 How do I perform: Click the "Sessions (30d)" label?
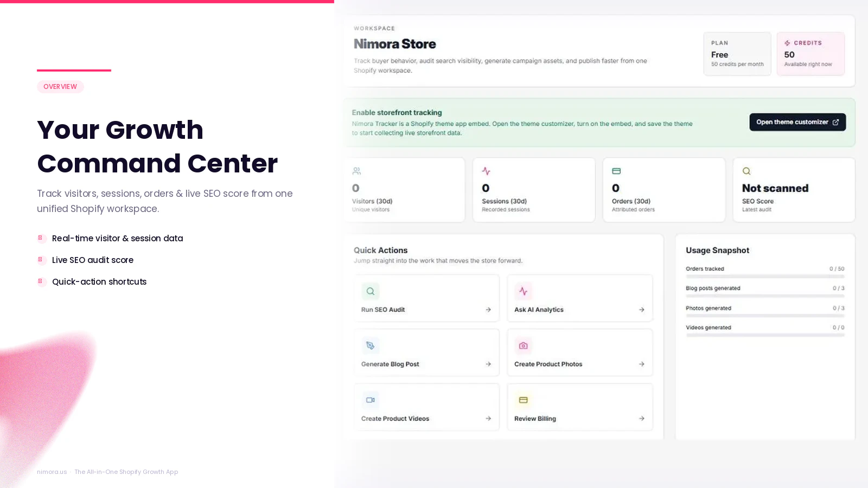(505, 201)
